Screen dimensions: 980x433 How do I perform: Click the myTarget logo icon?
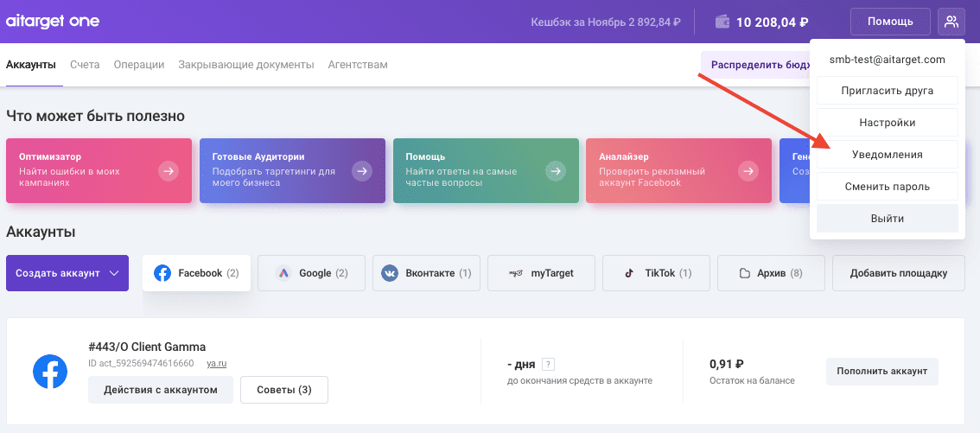point(516,273)
